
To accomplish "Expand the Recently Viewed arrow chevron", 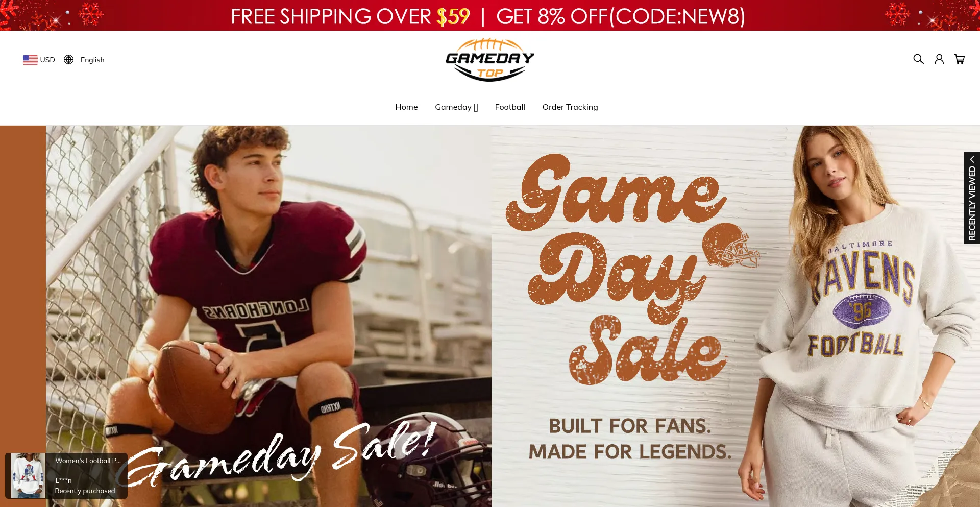I will click(972, 159).
